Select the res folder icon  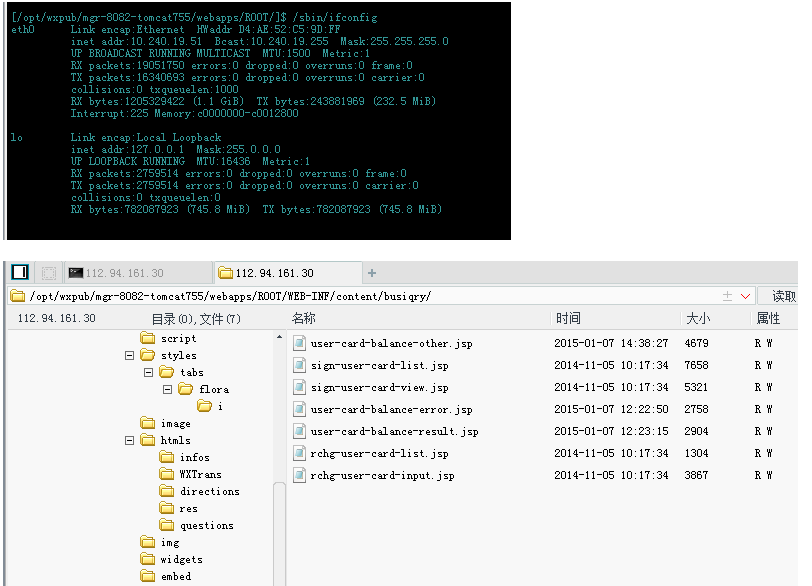click(x=167, y=508)
